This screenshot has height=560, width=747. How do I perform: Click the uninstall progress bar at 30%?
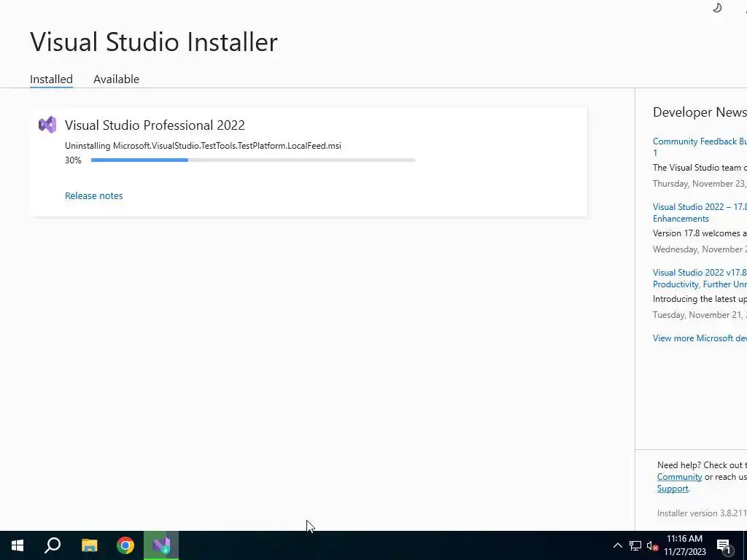click(253, 160)
